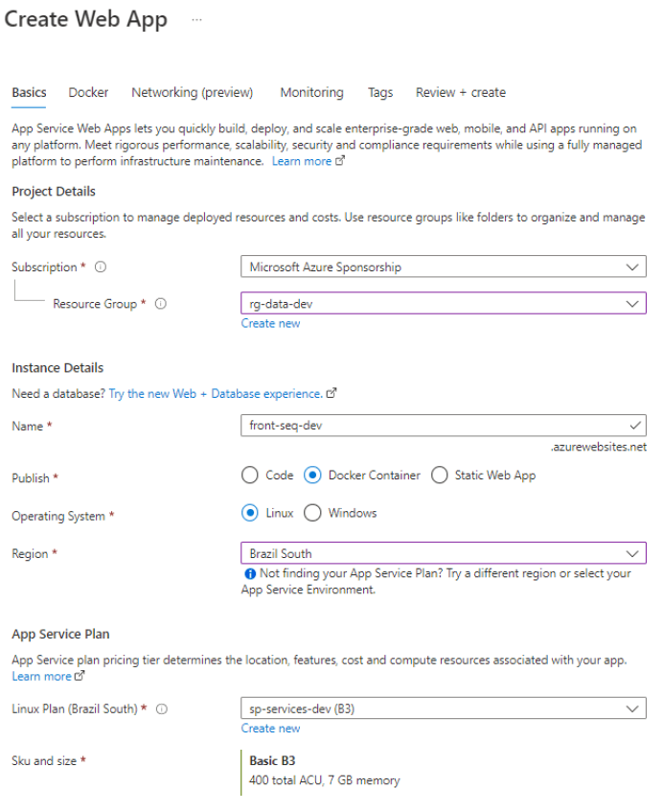Click the external link icon under App Service Plan description
Screen dimensions: 663x812
pyautogui.click(x=80, y=676)
